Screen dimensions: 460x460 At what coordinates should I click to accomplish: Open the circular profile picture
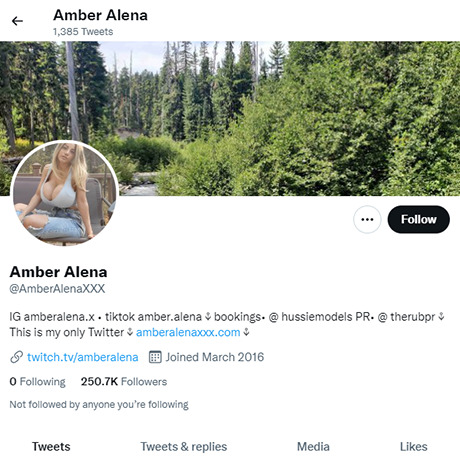(65, 193)
